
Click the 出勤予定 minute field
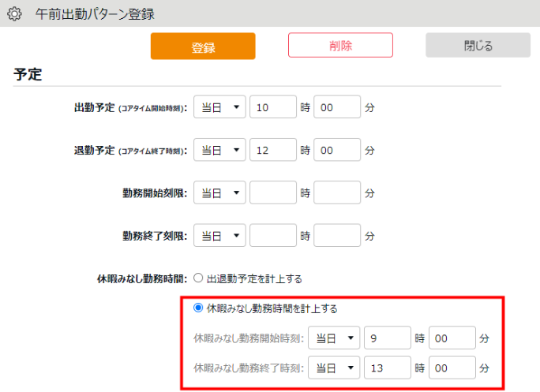(337, 106)
